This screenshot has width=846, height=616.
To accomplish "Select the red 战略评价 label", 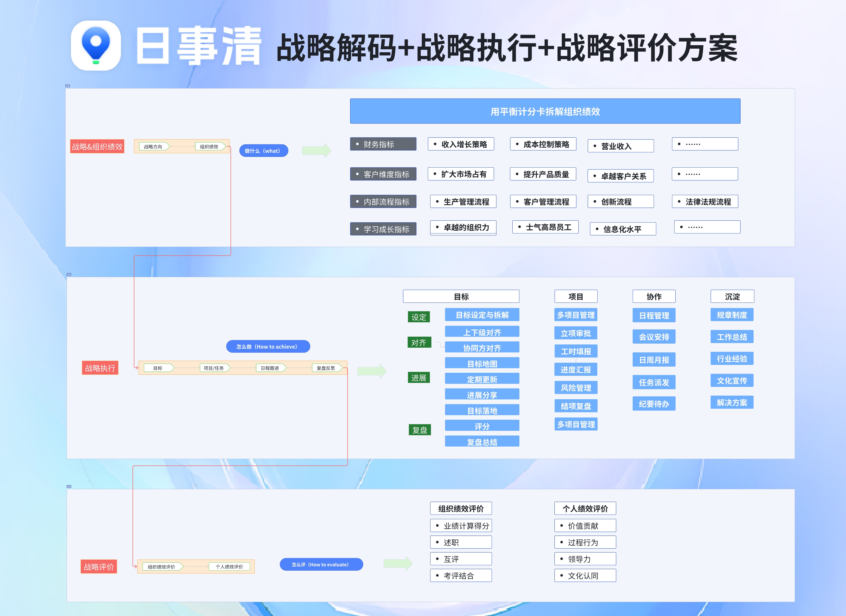I will click(99, 566).
